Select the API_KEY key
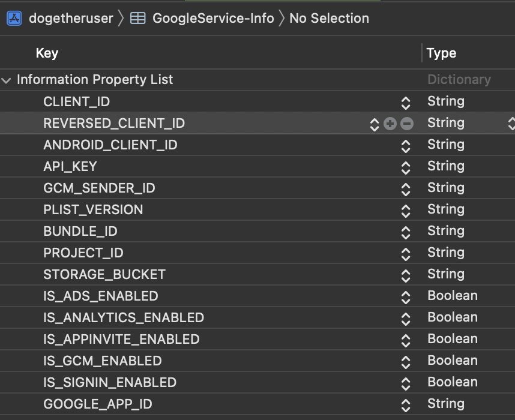This screenshot has height=420, width=515. (x=70, y=166)
